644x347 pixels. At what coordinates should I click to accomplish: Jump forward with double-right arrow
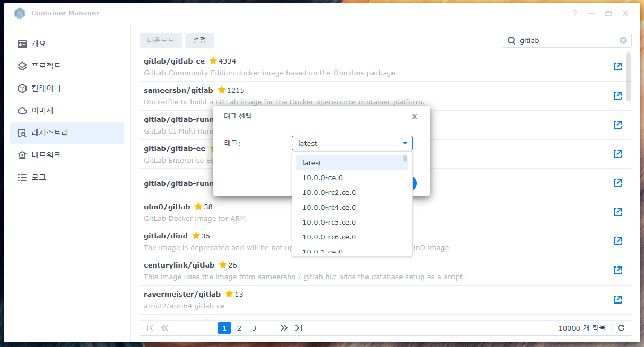click(284, 328)
